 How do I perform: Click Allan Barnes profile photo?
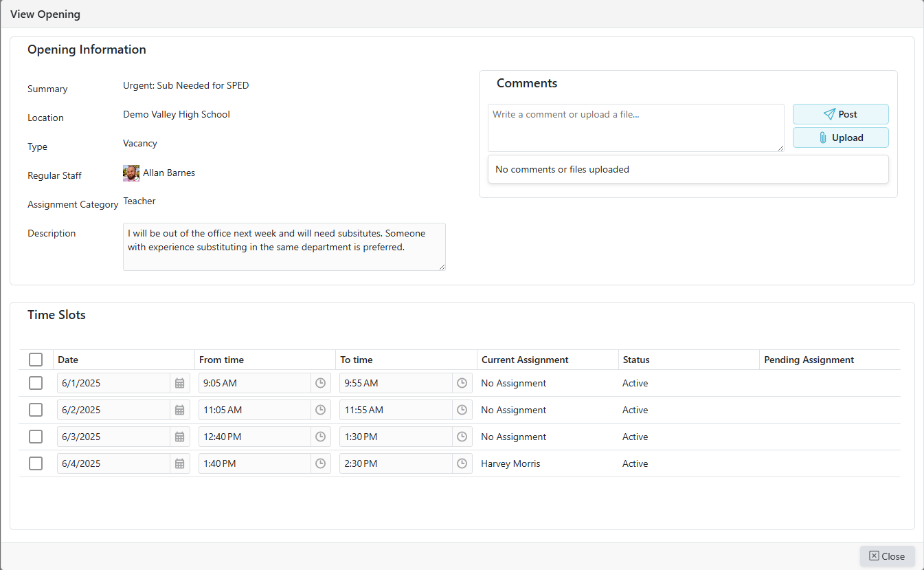[x=131, y=173]
